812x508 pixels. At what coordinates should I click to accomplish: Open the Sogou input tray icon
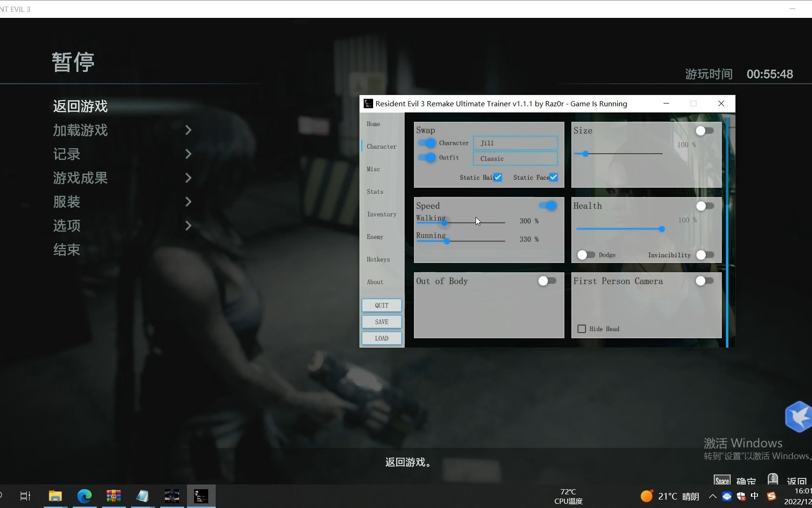771,496
